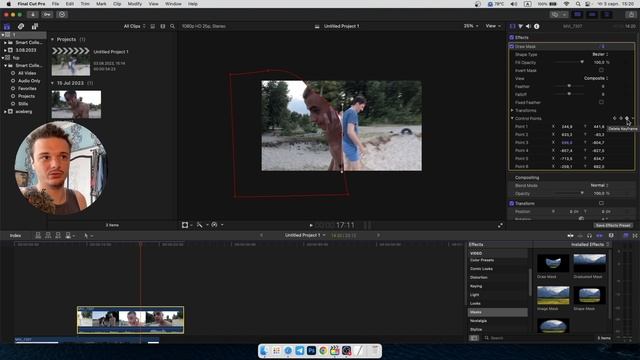
Task: Open the Edit menu
Action: pos(70,4)
